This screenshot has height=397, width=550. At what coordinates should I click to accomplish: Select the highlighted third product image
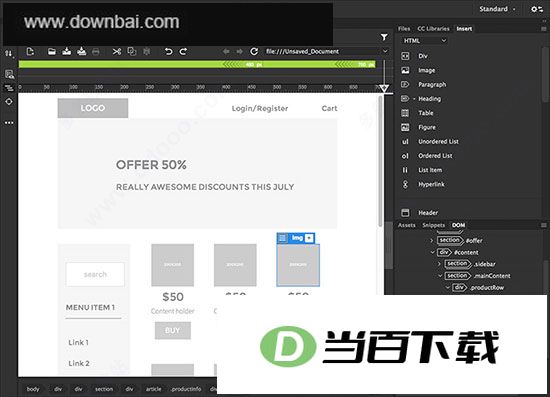(298, 265)
